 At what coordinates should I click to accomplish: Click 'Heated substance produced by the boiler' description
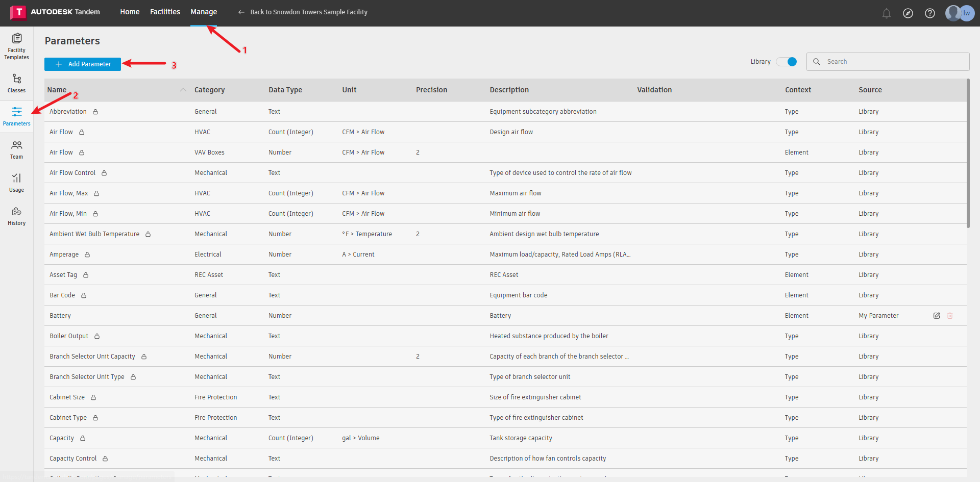point(549,336)
